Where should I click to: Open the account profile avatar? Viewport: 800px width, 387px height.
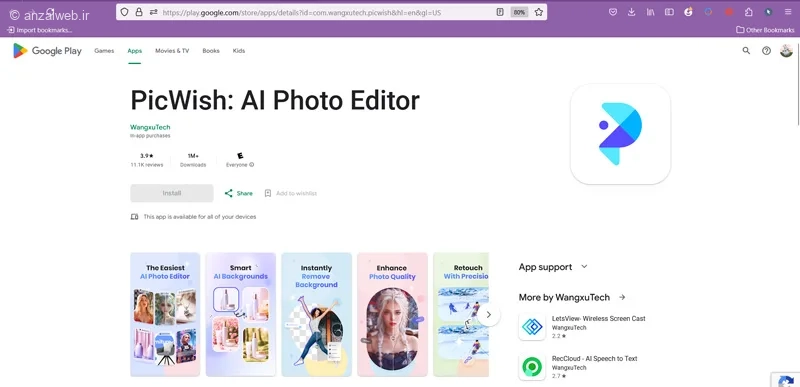[786, 50]
